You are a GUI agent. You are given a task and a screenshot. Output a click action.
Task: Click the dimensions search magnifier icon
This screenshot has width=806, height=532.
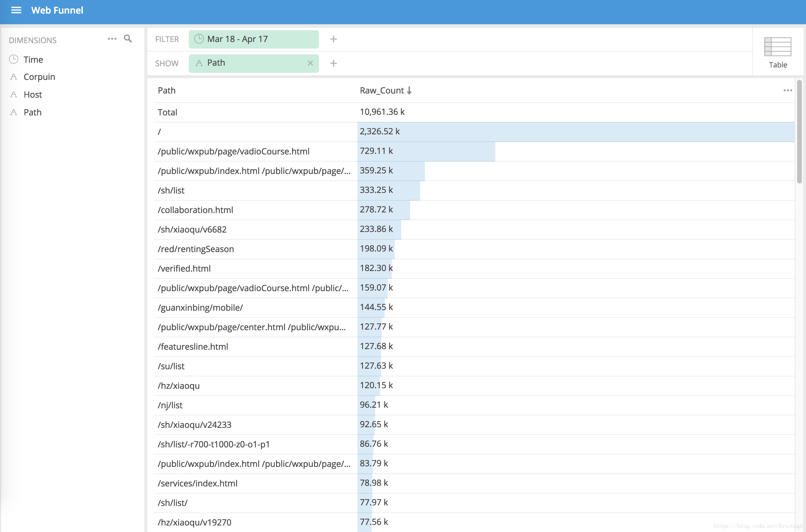(x=128, y=39)
